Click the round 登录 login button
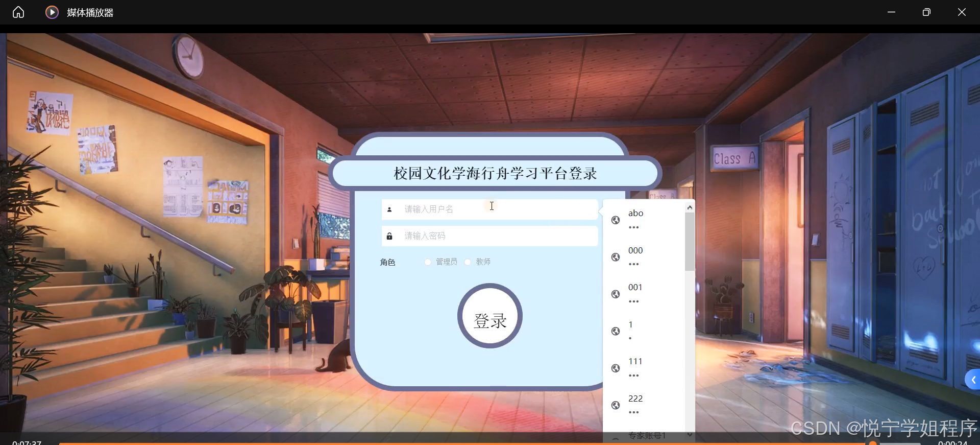Screen dimensions: 980x445 (490, 316)
